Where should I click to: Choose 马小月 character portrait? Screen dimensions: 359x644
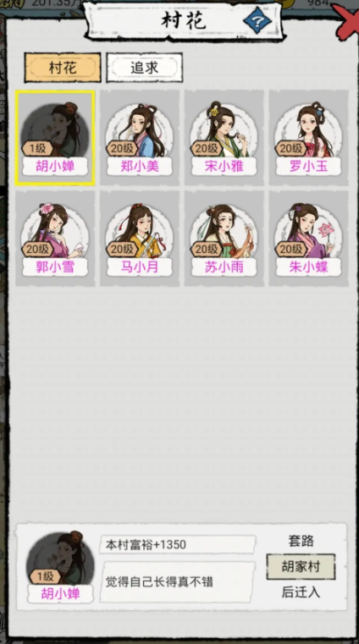[x=140, y=239]
